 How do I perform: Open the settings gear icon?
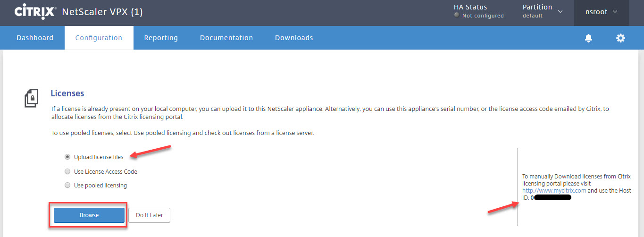[x=620, y=38]
